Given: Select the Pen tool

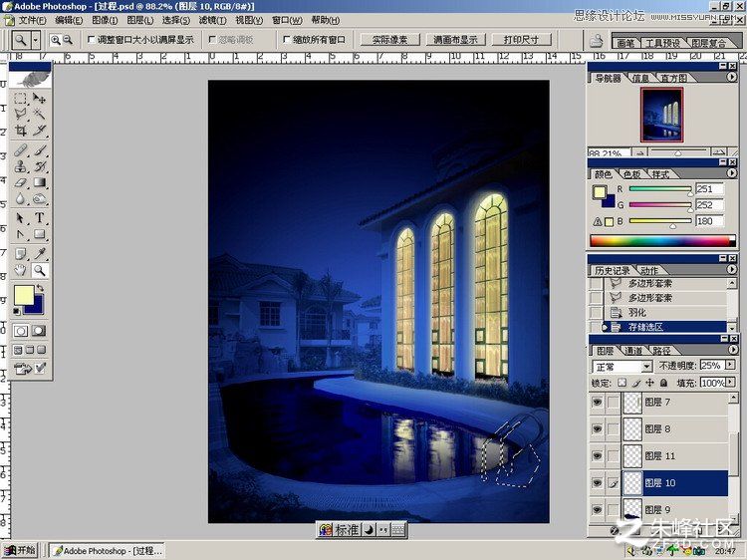Looking at the screenshot, I should coord(20,234).
